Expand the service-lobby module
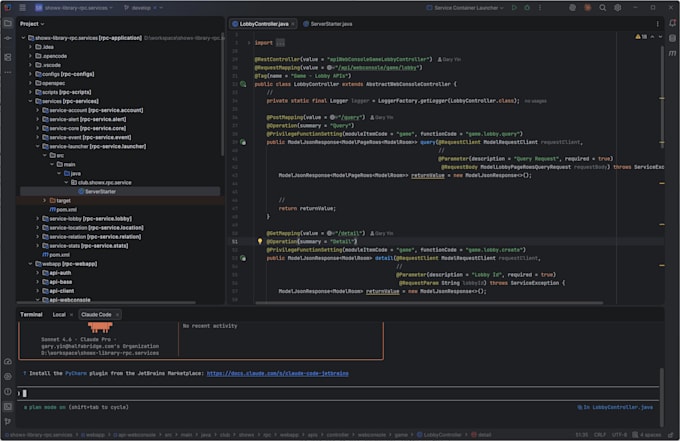680x441 pixels. pyautogui.click(x=38, y=219)
